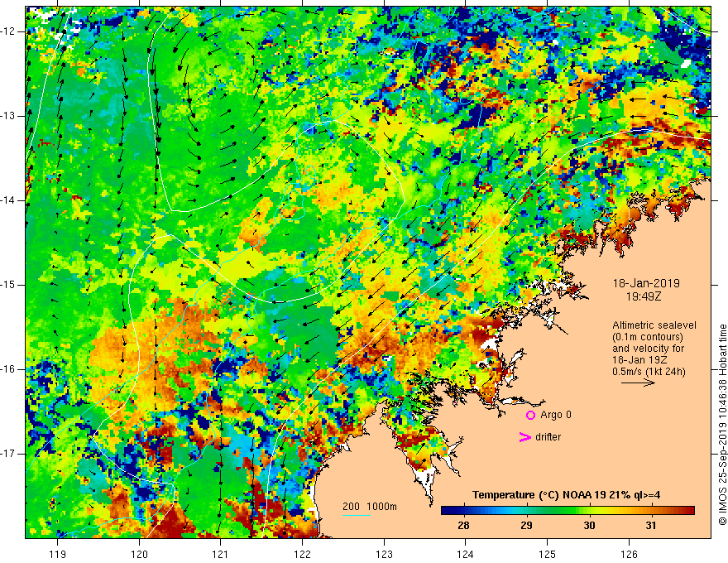This screenshot has height=563, width=728.
Task: Click the longitude axis label 120
Action: click(139, 554)
